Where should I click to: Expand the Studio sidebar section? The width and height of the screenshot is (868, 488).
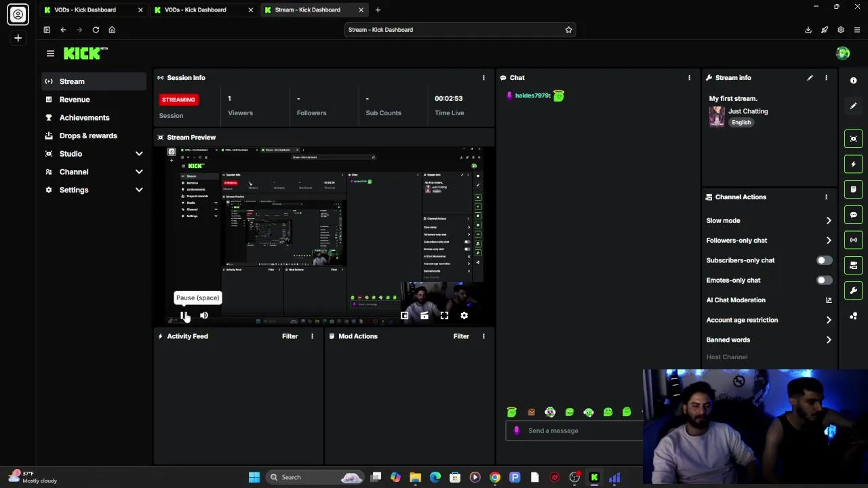pos(139,154)
